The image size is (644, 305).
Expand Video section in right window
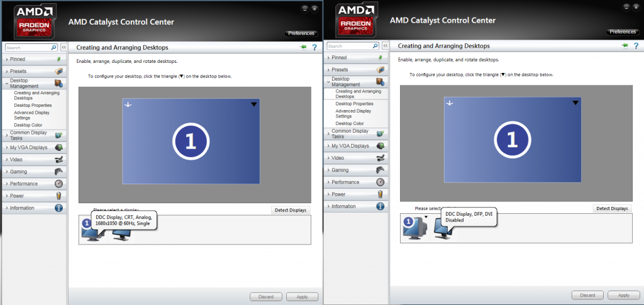click(x=328, y=158)
